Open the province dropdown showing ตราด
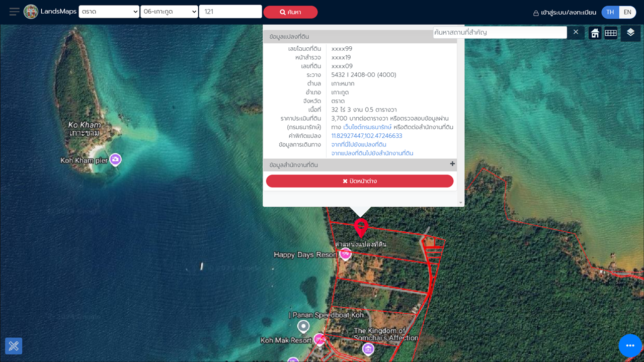644x362 pixels. coord(109,12)
